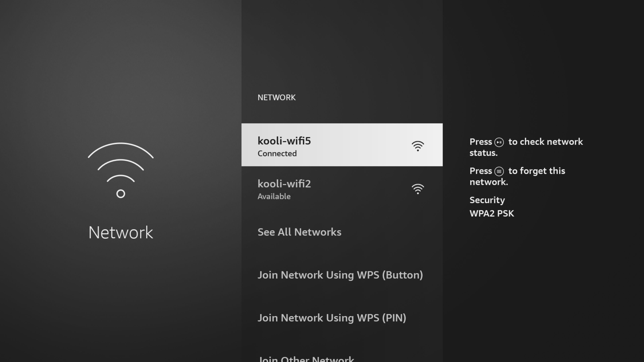This screenshot has height=362, width=644.
Task: Click the Wi-Fi signal icon for kooli-wifi2
Action: (x=418, y=189)
